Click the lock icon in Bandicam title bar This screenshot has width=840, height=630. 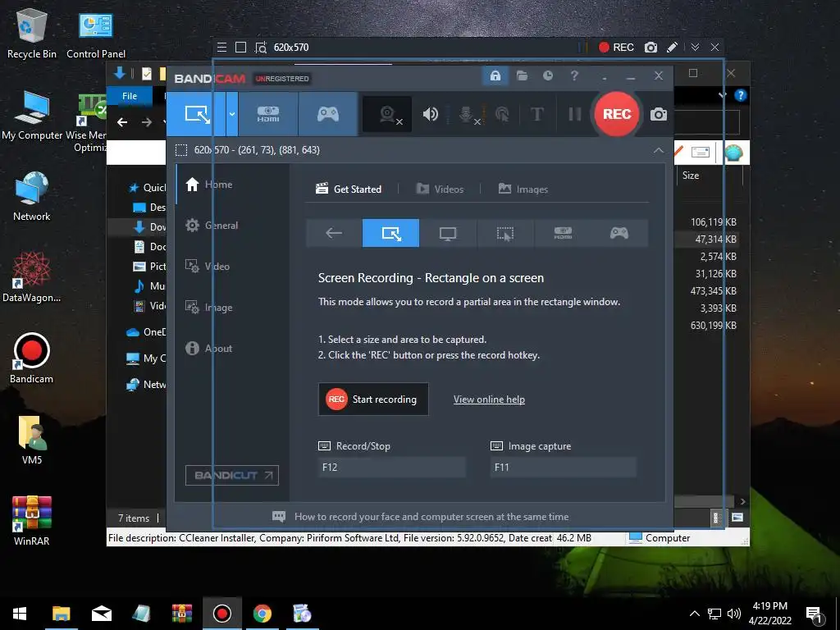(495, 75)
